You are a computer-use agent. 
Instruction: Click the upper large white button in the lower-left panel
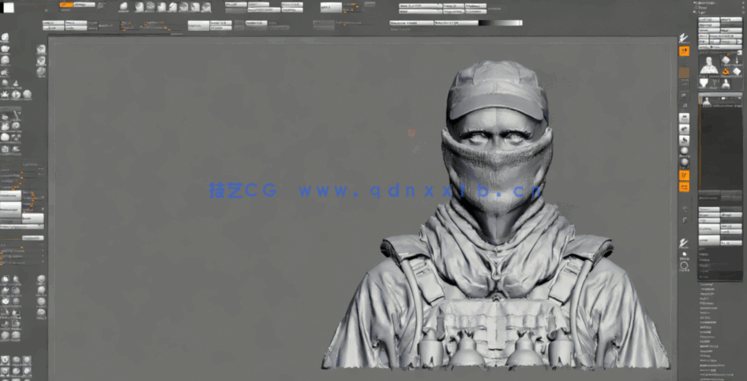click(10, 196)
